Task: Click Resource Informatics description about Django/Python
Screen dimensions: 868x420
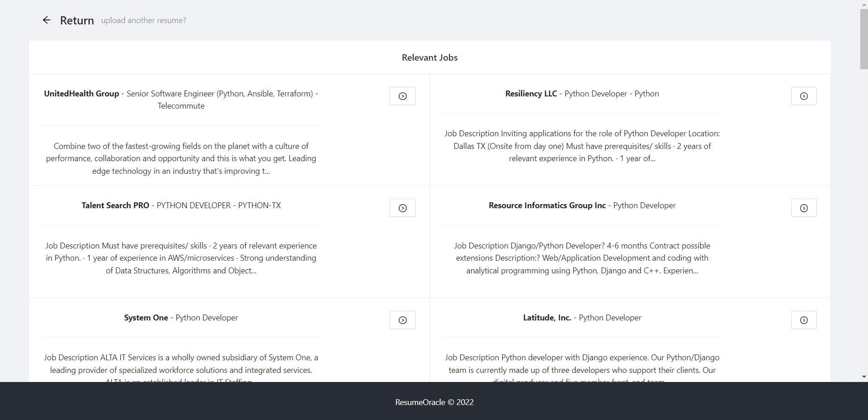Action: pyautogui.click(x=582, y=258)
